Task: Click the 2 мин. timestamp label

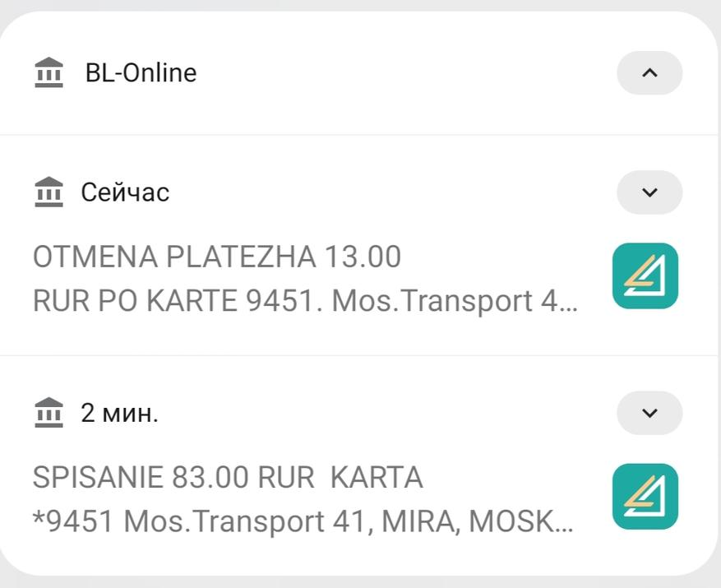Action: point(119,413)
